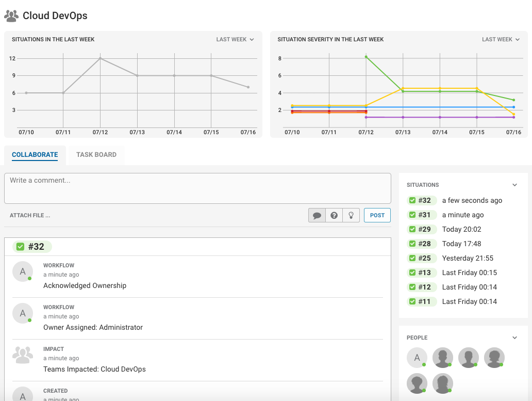Image resolution: width=532 pixels, height=401 pixels.
Task: Click the green check beside situation #11
Action: [412, 301]
